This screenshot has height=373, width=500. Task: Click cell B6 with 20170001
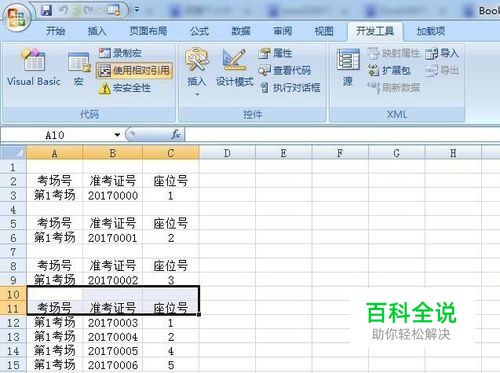[112, 238]
